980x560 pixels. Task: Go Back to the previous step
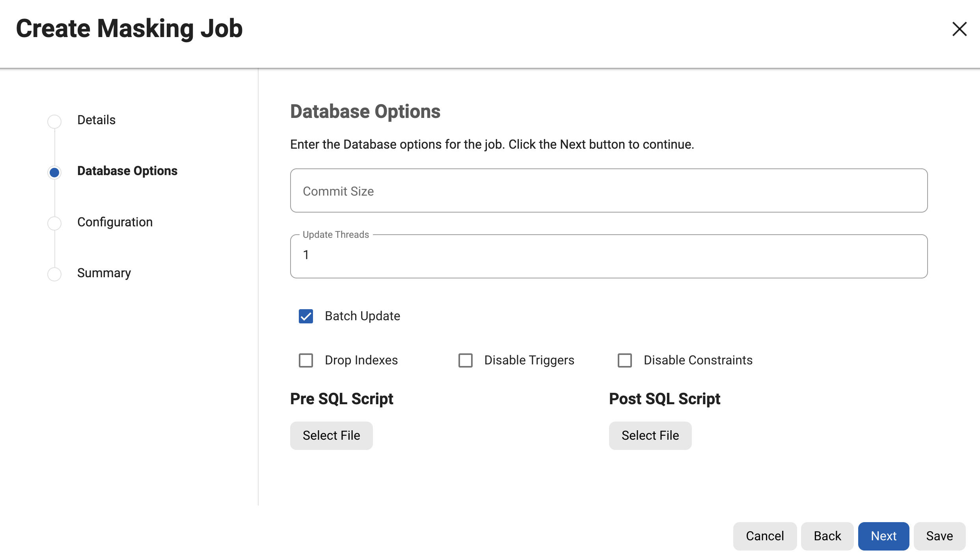[827, 536]
